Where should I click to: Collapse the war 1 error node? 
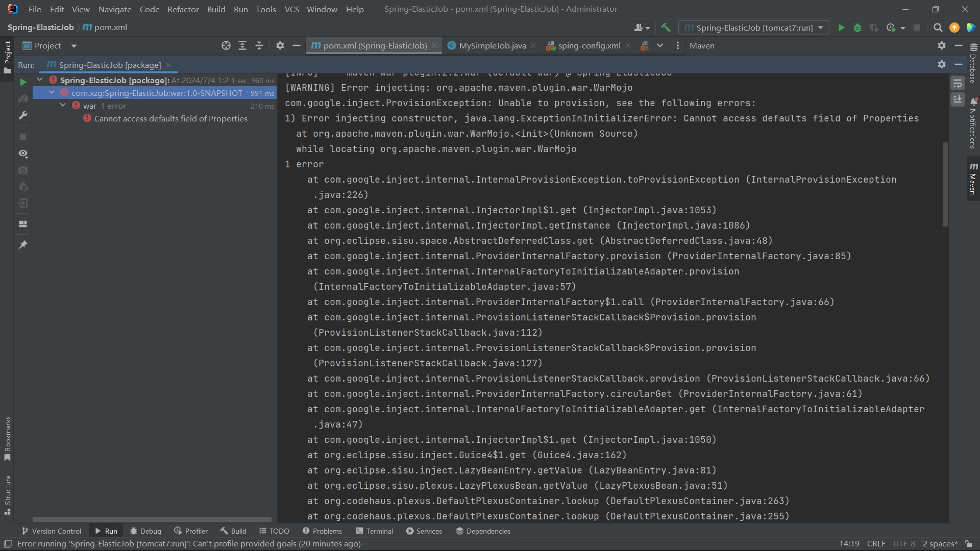click(63, 105)
